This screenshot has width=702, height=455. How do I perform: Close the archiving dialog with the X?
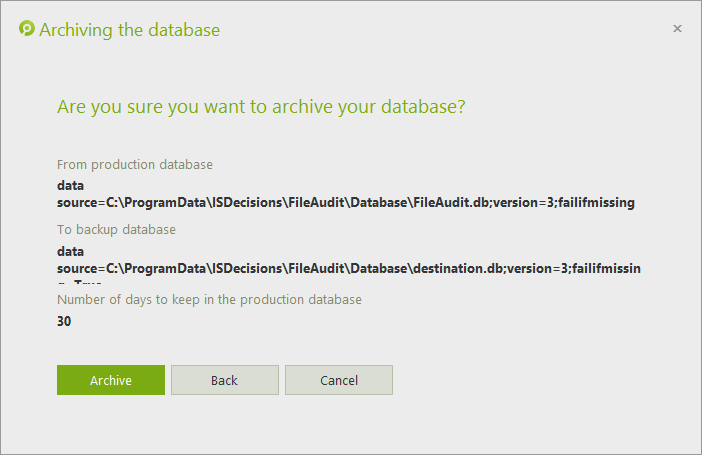677,29
